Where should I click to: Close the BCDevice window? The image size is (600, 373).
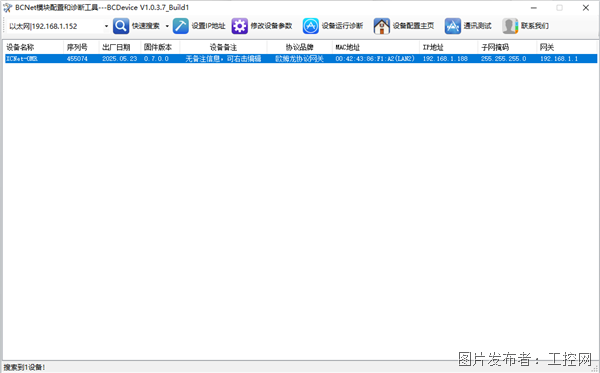[585, 8]
